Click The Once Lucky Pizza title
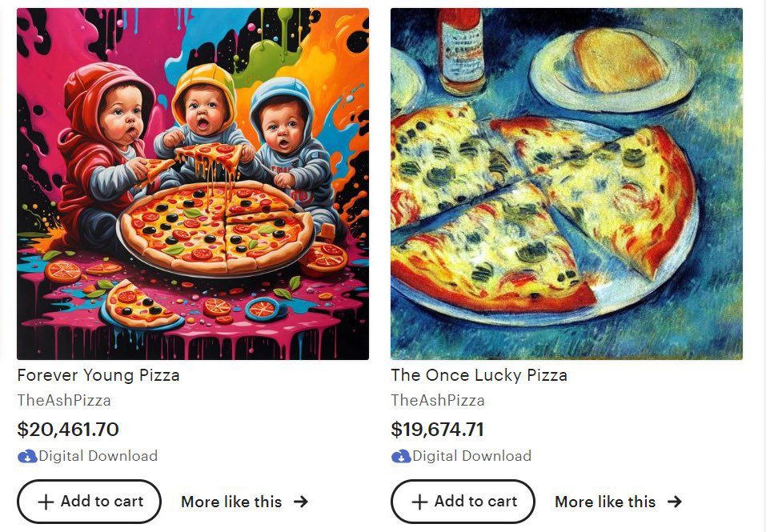This screenshot has height=532, width=766. pos(479,375)
